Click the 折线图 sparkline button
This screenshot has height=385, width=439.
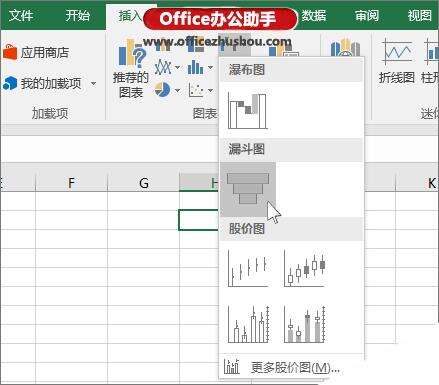pos(397,61)
